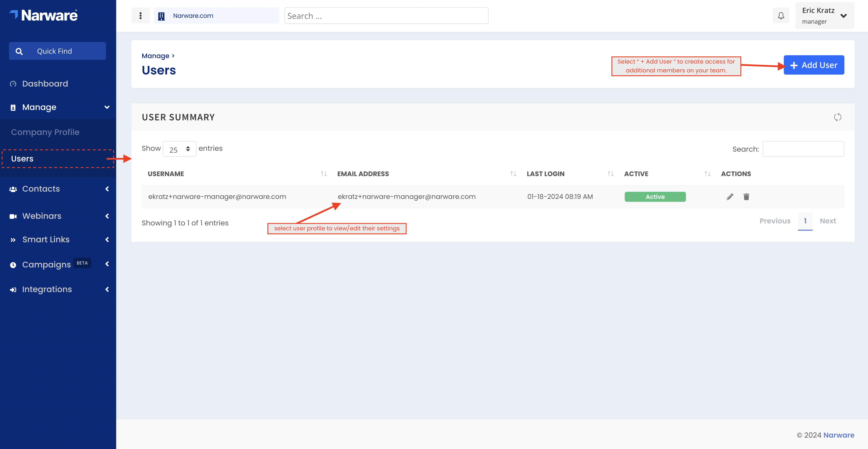Click the Contacts people icon
The image size is (868, 449).
tap(13, 189)
